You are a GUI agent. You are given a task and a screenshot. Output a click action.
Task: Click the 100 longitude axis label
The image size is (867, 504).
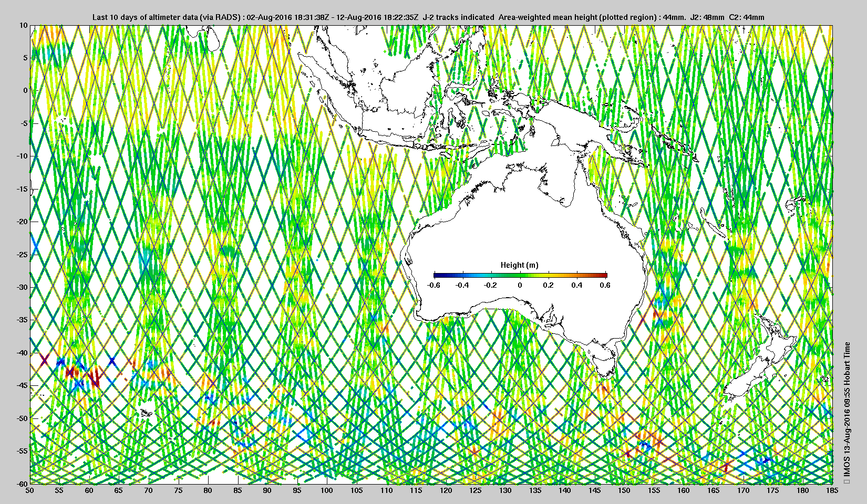click(327, 490)
